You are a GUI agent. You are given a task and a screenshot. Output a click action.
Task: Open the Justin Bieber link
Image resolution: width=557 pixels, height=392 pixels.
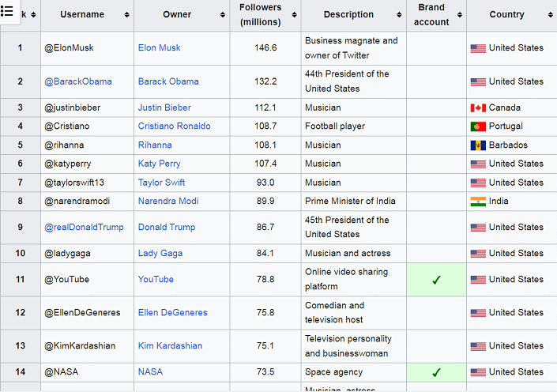[x=164, y=107]
